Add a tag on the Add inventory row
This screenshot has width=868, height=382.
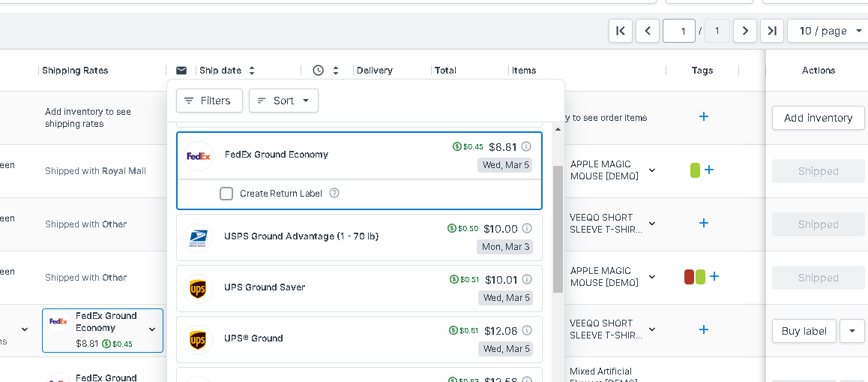(x=704, y=116)
